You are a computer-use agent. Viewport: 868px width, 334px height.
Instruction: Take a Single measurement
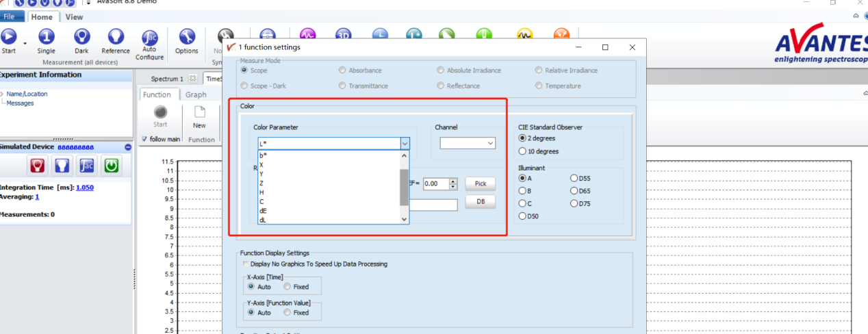47,38
